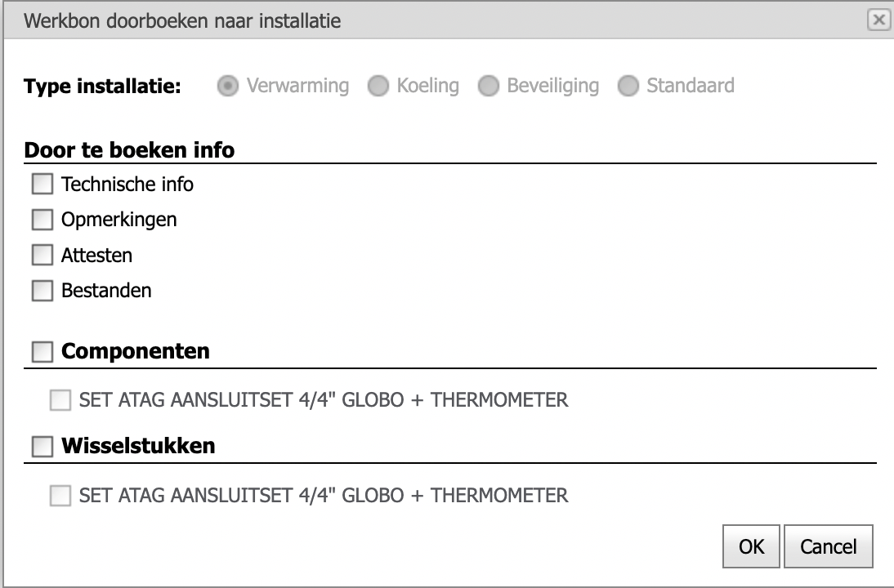The height and width of the screenshot is (588, 894).
Task: Select the Koeling installation type
Action: click(378, 86)
